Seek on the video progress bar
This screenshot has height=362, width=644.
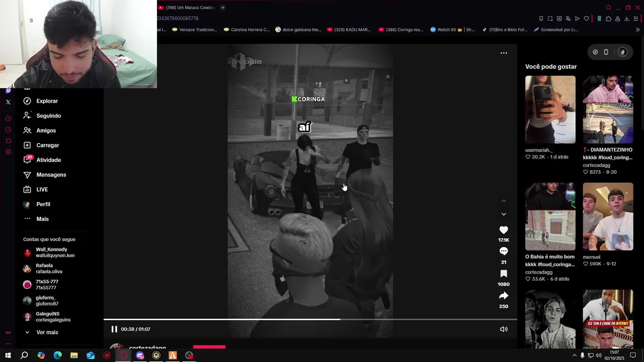(310, 319)
